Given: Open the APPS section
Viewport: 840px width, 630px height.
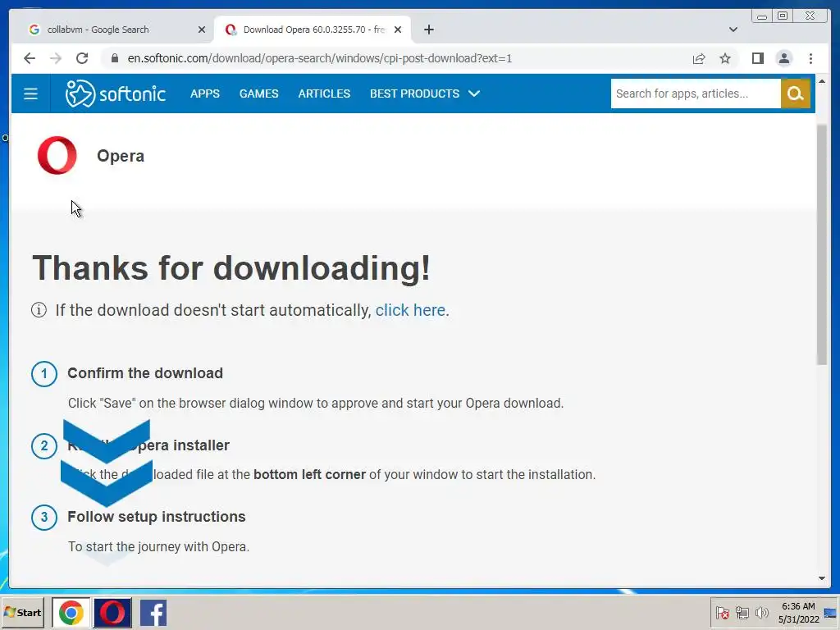Looking at the screenshot, I should click(x=204, y=94).
